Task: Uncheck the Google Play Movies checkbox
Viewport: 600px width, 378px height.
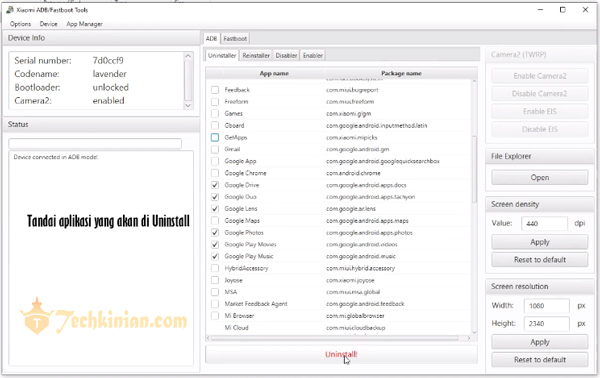Action: [215, 244]
